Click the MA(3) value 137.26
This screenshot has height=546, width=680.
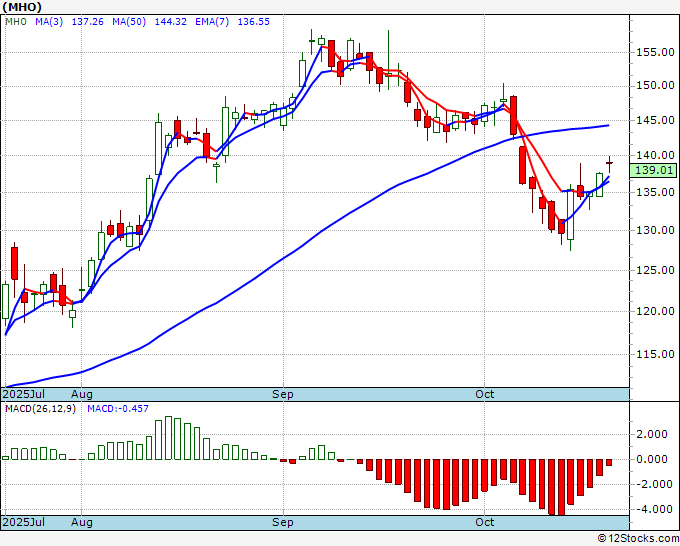pos(88,22)
